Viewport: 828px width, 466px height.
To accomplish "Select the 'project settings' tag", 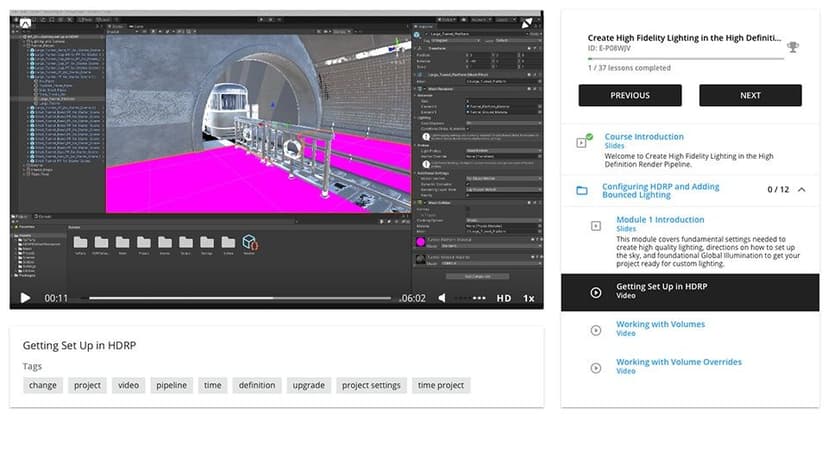I will tap(371, 385).
